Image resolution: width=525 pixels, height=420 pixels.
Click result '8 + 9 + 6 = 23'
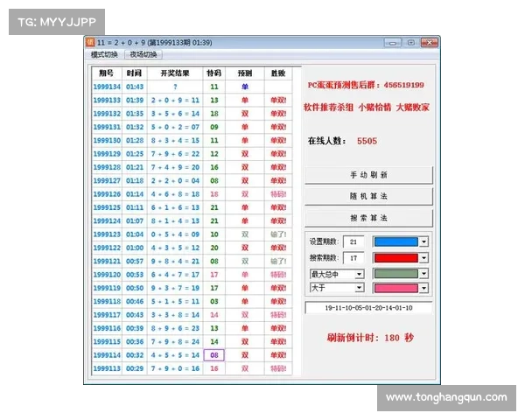point(175,328)
